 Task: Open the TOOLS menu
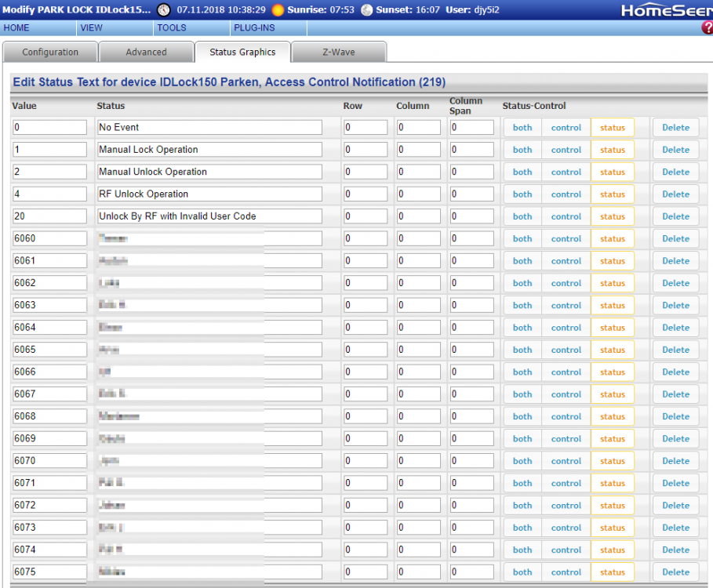172,27
